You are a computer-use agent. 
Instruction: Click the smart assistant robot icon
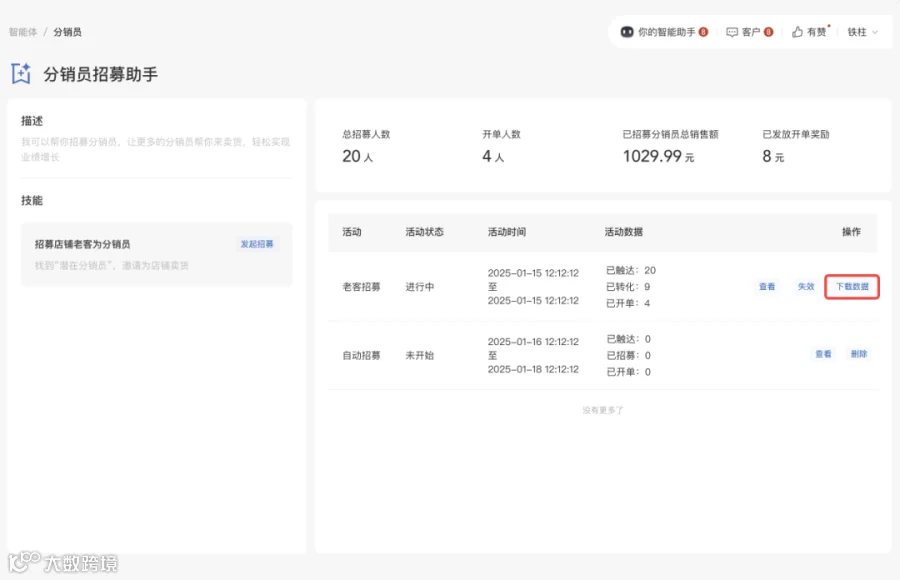click(627, 32)
